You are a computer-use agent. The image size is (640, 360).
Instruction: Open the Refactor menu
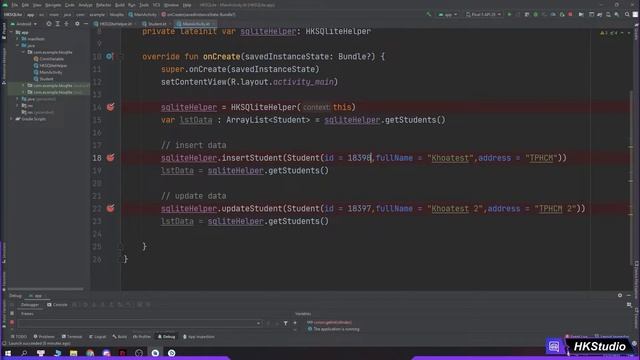click(103, 5)
